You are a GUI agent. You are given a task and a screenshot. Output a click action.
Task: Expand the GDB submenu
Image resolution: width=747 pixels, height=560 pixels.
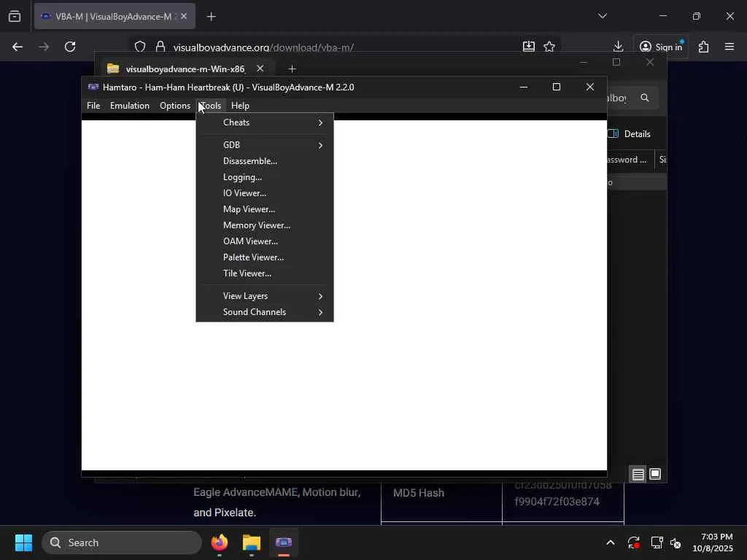(264, 145)
